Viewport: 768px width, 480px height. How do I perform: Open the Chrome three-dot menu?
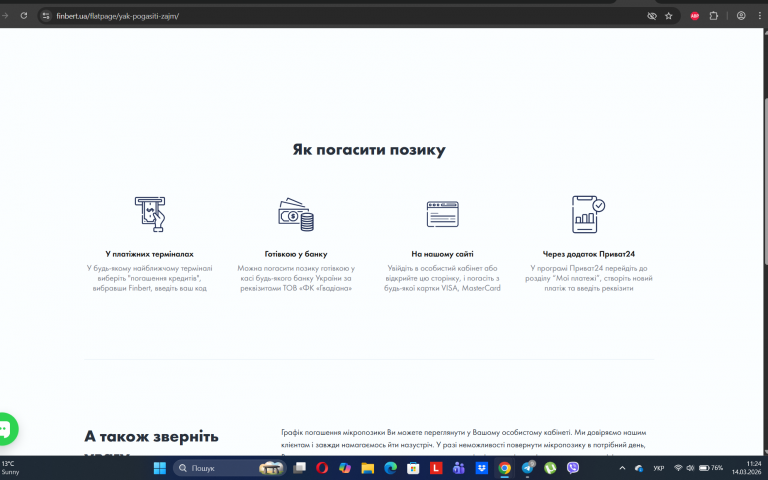760,16
